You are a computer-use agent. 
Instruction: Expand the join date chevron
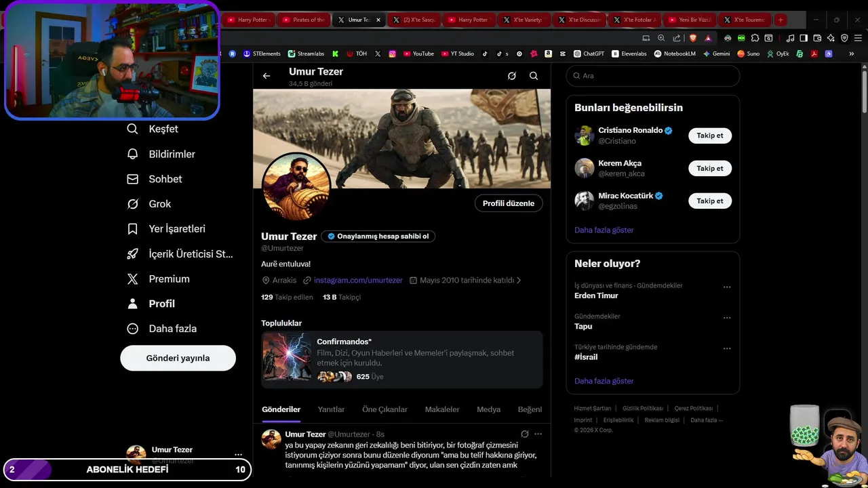(519, 280)
